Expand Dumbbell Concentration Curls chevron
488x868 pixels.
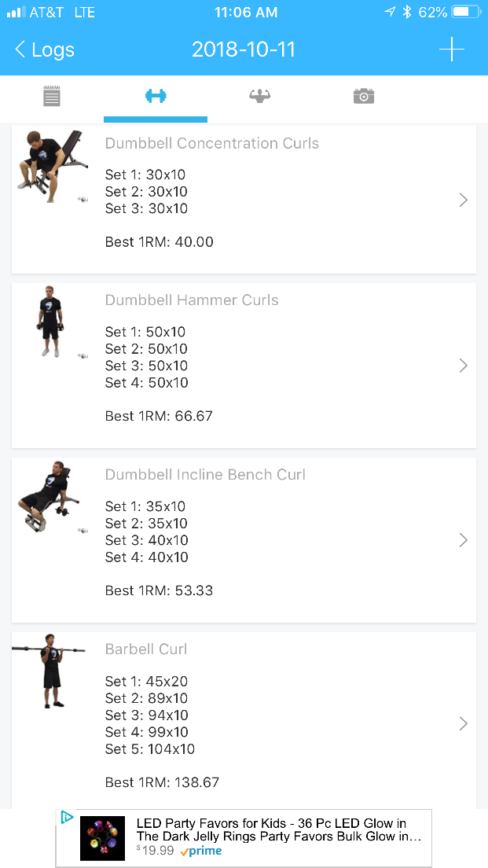[463, 200]
